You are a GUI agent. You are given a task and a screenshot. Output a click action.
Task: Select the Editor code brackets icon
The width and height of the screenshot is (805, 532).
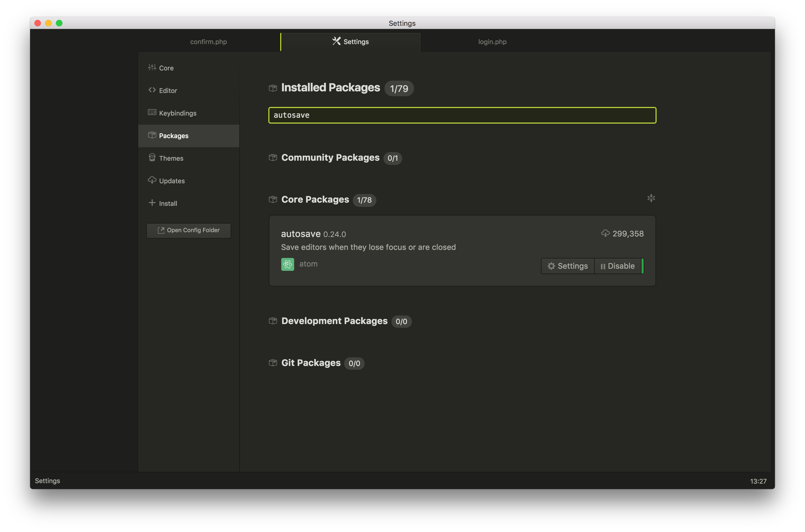click(x=152, y=90)
